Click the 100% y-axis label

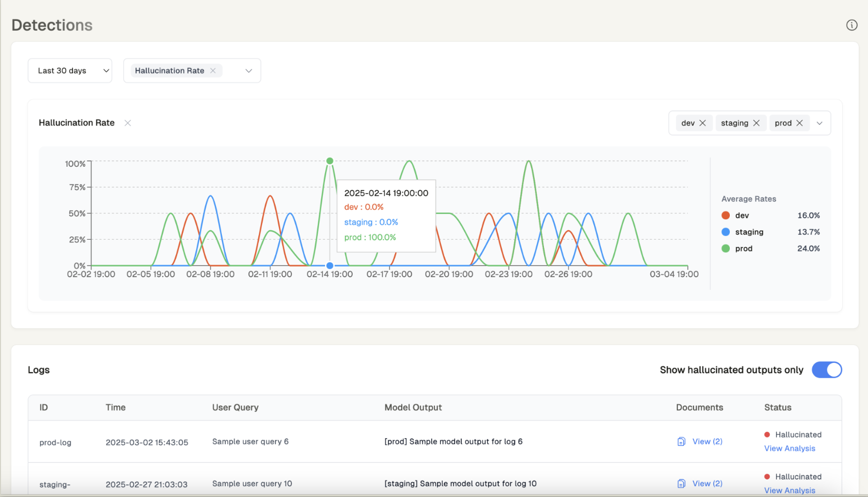(x=75, y=164)
